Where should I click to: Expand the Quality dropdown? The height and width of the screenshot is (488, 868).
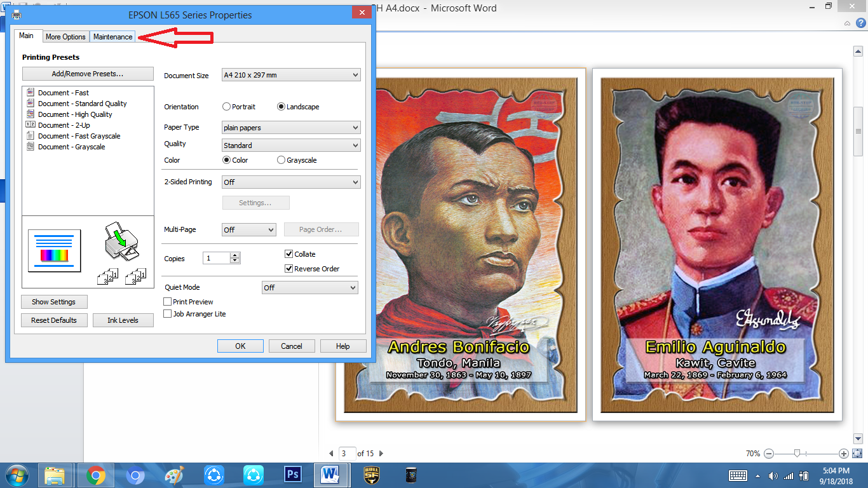[x=291, y=146]
